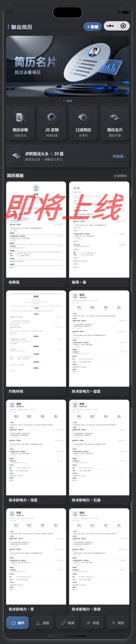Open JD 定制 gear icon
136x644 pixels.
(x=52, y=117)
